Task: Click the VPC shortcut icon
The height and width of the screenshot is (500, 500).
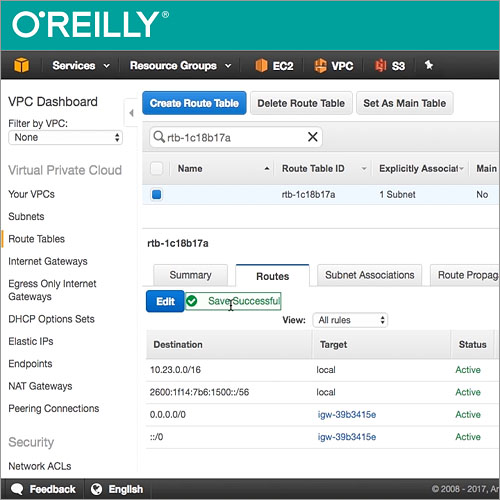Action: click(x=320, y=65)
